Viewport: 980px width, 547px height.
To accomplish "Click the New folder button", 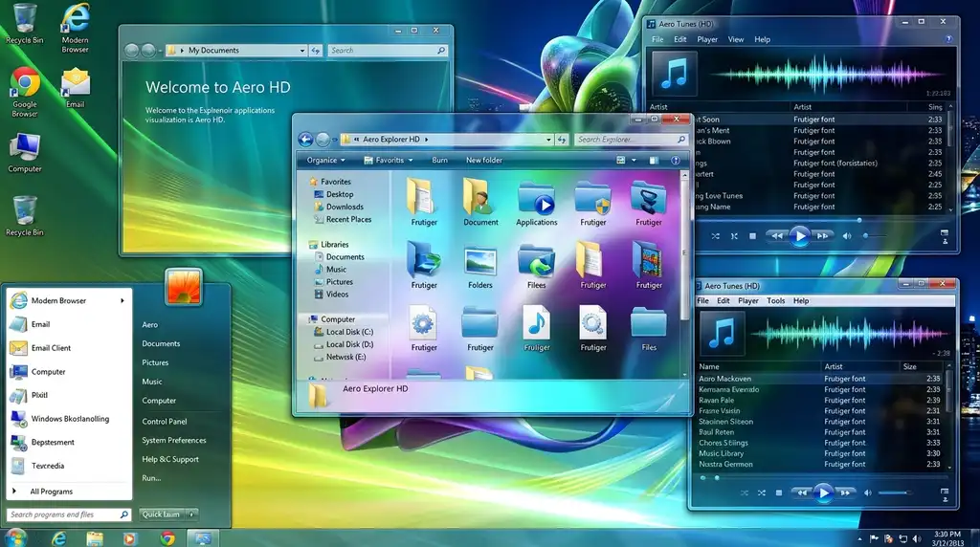I will tap(483, 161).
